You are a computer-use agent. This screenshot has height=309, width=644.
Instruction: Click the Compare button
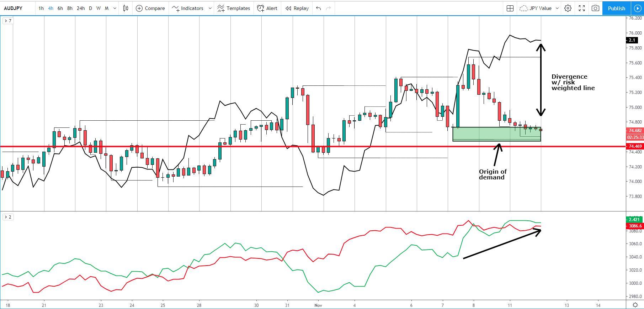[x=150, y=8]
